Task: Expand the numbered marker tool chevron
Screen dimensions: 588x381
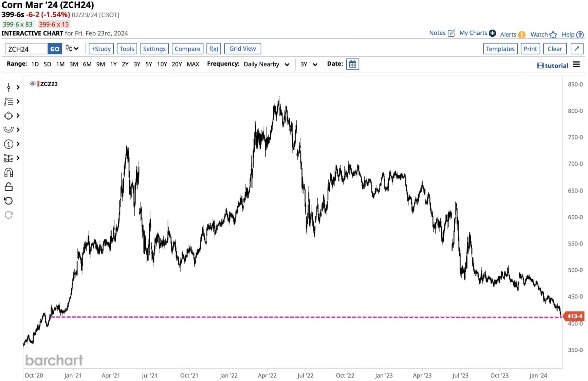Action: [18, 144]
